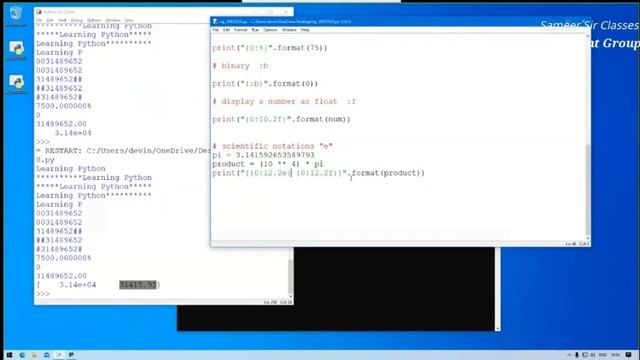Screen dimensions: 640x360
Task: Click the Shell status bar Ln/Col indicator
Action: pyautogui.click(x=278, y=302)
